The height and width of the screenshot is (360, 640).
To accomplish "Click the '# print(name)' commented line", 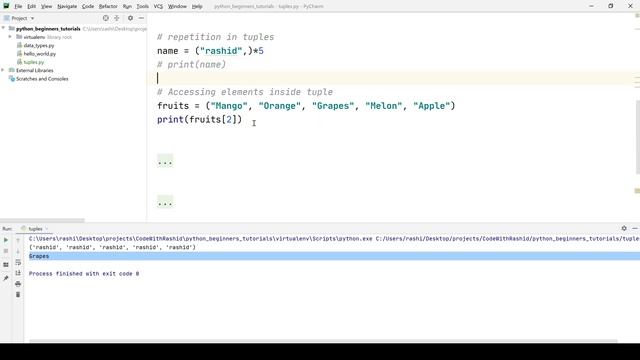I will tap(191, 64).
